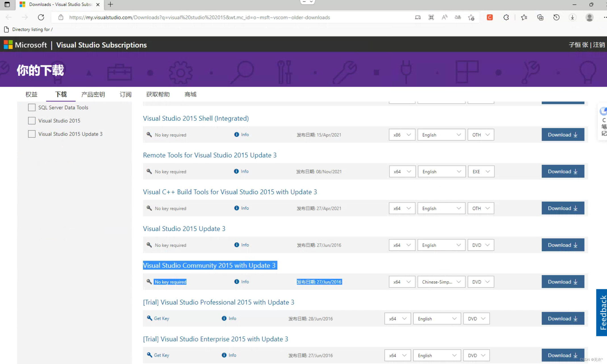
Task: Add page to favorites star icon
Action: click(471, 17)
